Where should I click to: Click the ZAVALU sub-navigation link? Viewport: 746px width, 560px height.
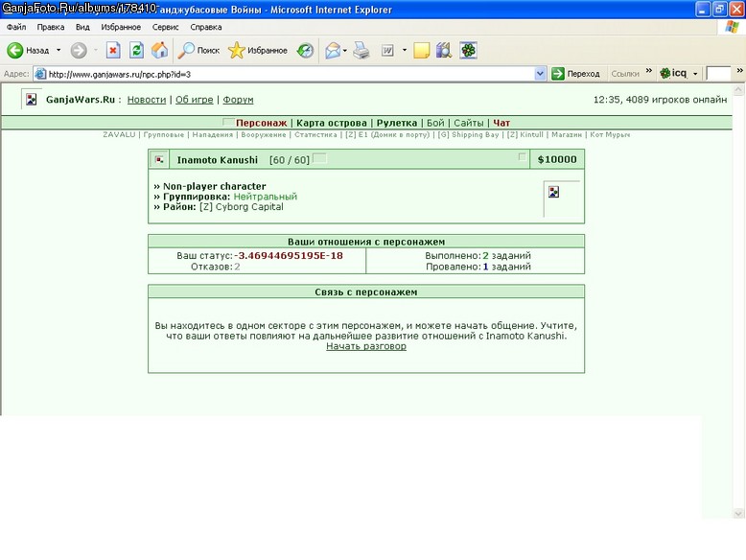point(119,134)
